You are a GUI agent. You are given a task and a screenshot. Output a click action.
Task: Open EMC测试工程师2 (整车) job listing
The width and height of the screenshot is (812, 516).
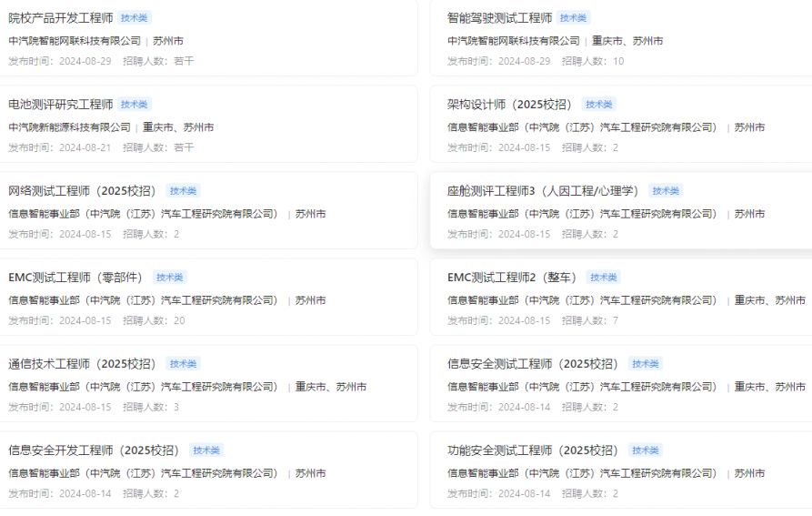click(512, 278)
